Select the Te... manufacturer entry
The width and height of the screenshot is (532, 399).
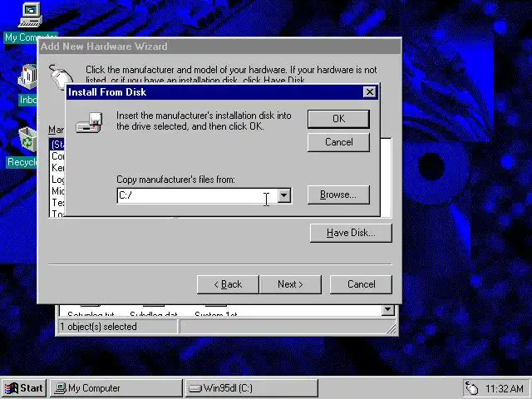click(57, 202)
